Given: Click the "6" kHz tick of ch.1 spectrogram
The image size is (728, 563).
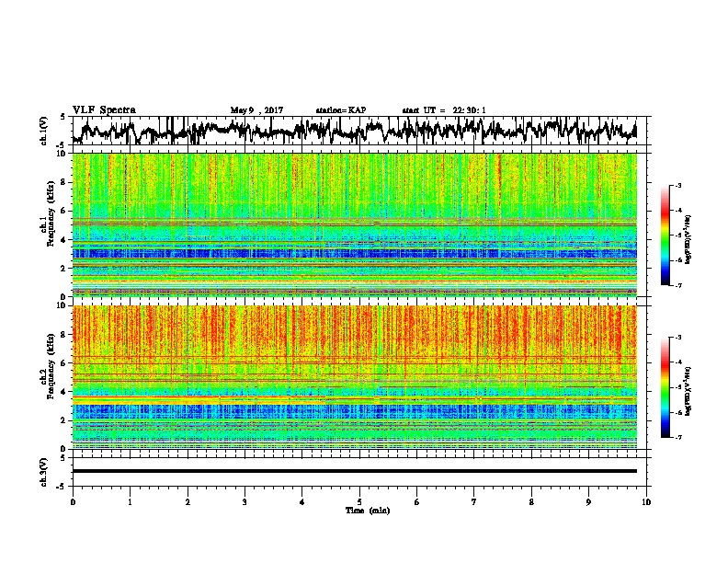Looking at the screenshot, I should 64,211.
